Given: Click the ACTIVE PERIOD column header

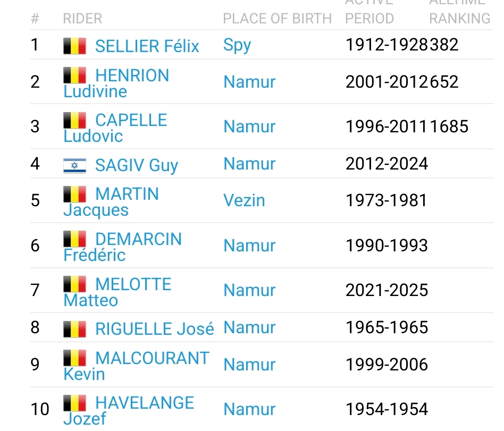Looking at the screenshot, I should [369, 18].
